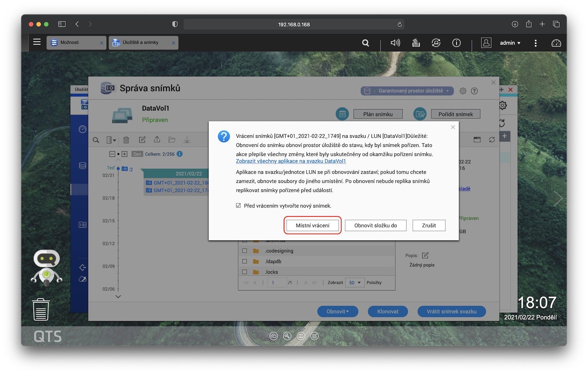Select the Den timeline view
This screenshot has width=588, height=374.
click(137, 154)
